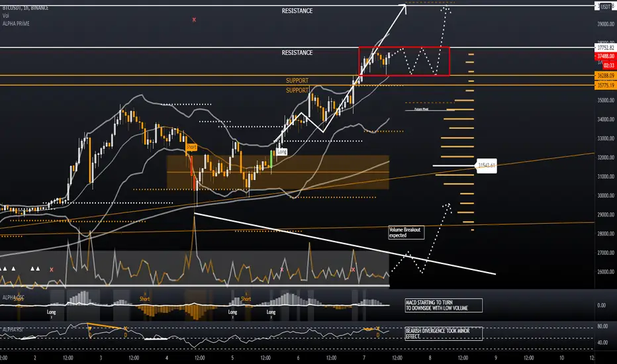Click the 02:33 candle countdown label
This screenshot has width=617, height=364.
click(609, 66)
